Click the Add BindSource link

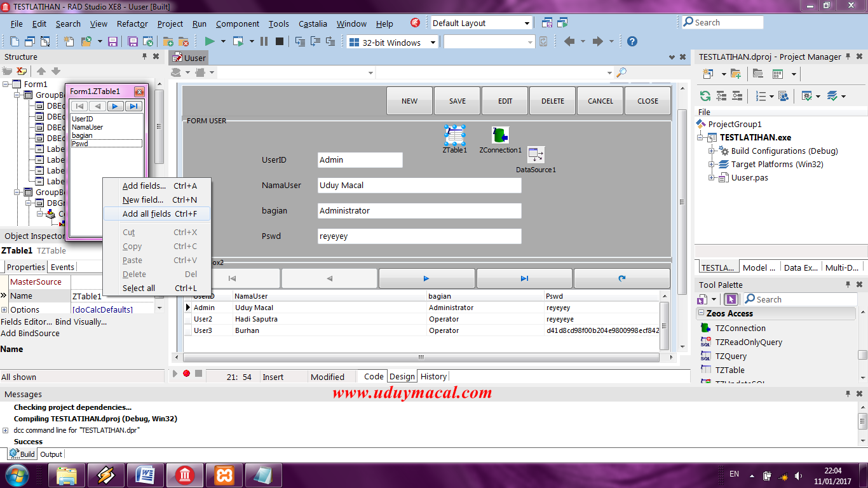30,333
